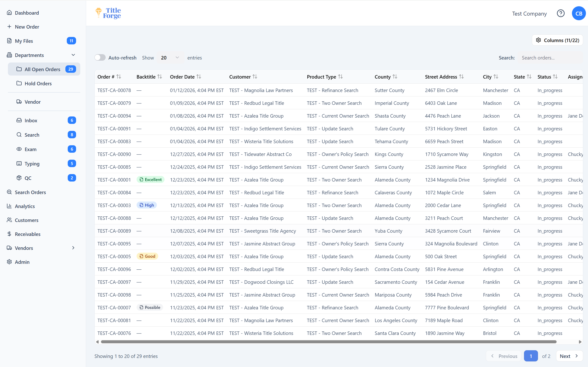Image resolution: width=588 pixels, height=367 pixels.
Task: Click the Good backtitle badge
Action: (147, 256)
